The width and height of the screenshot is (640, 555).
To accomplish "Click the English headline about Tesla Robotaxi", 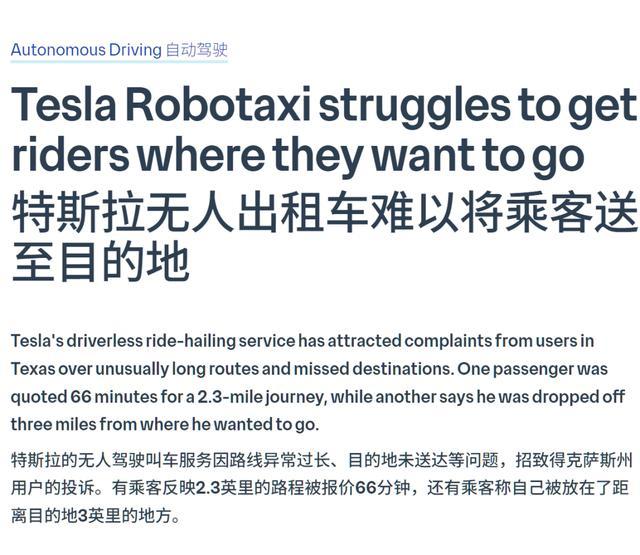I will (x=324, y=131).
